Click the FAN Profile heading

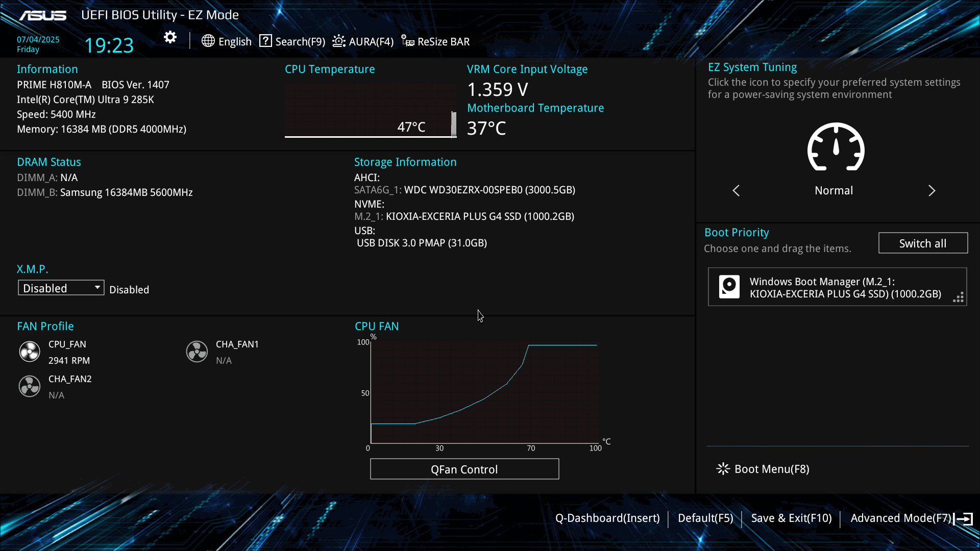click(x=45, y=326)
